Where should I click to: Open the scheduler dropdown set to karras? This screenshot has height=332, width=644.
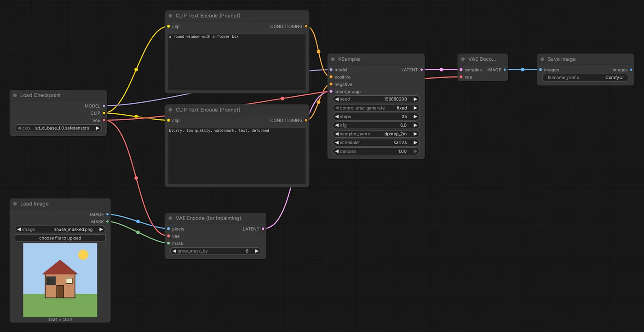(x=376, y=143)
